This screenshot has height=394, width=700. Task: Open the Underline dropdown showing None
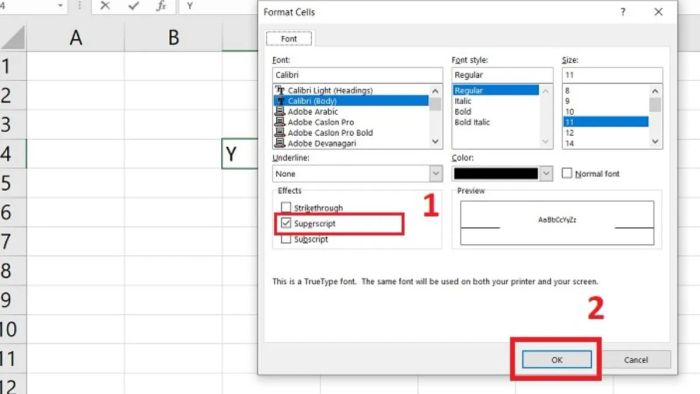point(357,174)
